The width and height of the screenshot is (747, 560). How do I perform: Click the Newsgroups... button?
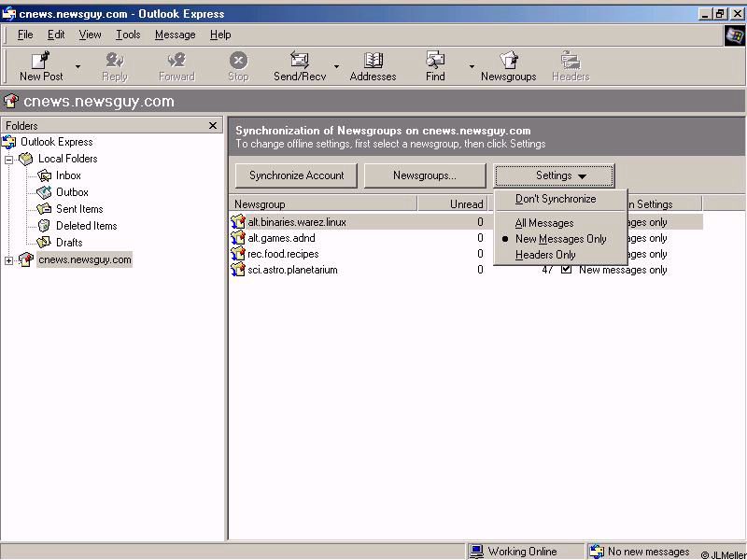425,175
